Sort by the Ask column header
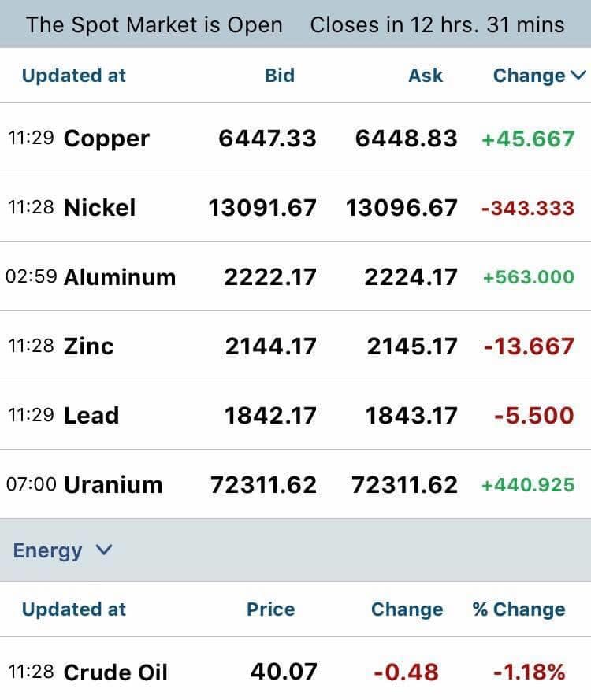Viewport: 591px width, 700px height. [x=426, y=76]
